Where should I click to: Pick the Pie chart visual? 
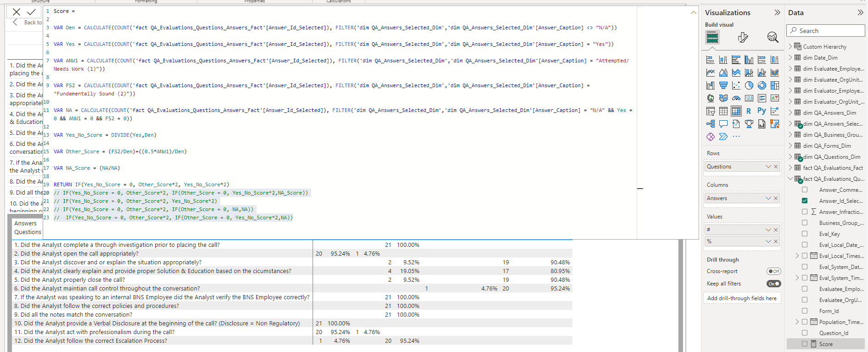click(749, 85)
